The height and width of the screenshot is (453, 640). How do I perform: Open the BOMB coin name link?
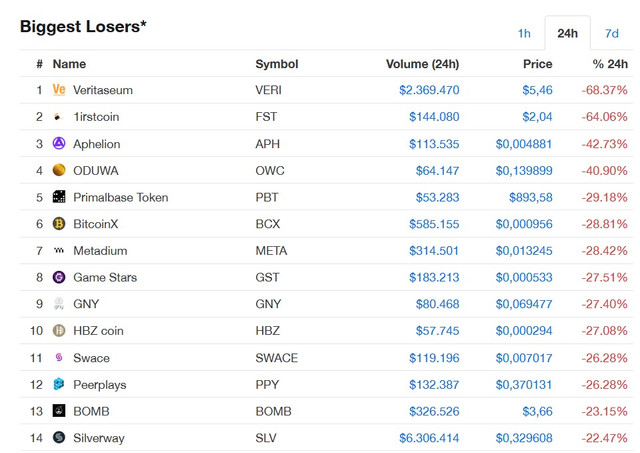[91, 411]
